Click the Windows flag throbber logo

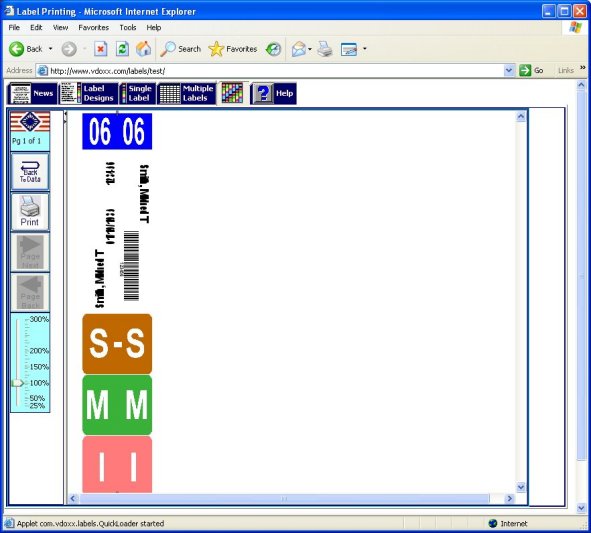click(x=576, y=28)
